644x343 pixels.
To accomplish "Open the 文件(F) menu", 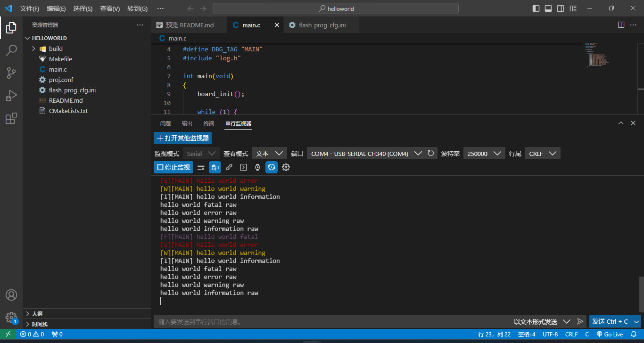I will [x=30, y=8].
